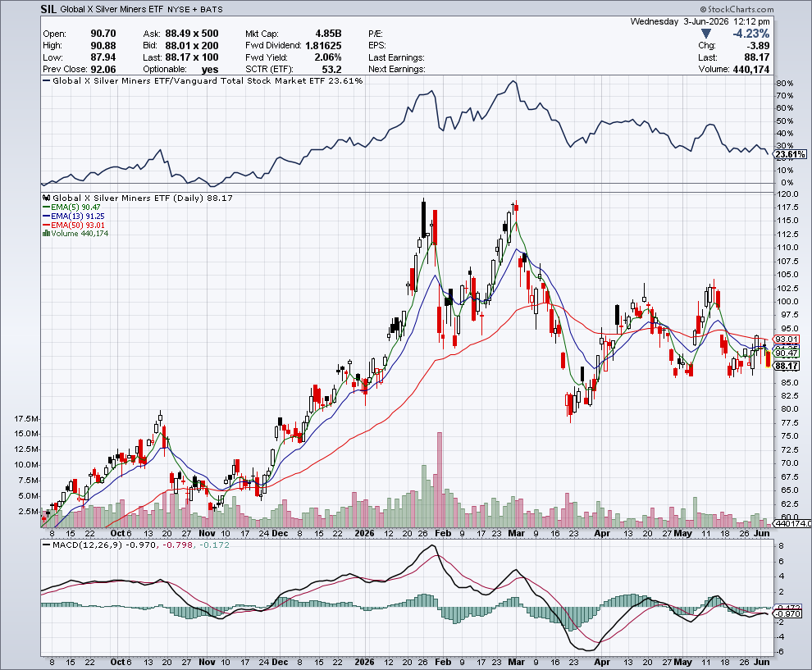Image resolution: width=812 pixels, height=670 pixels.
Task: Click the 'EPS:' label
Action: tap(377, 46)
